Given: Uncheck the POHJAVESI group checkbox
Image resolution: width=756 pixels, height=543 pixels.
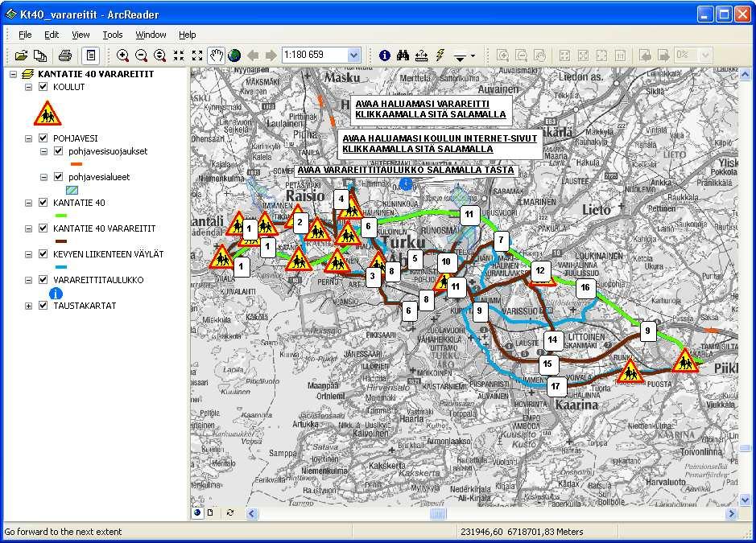Looking at the screenshot, I should (x=43, y=138).
